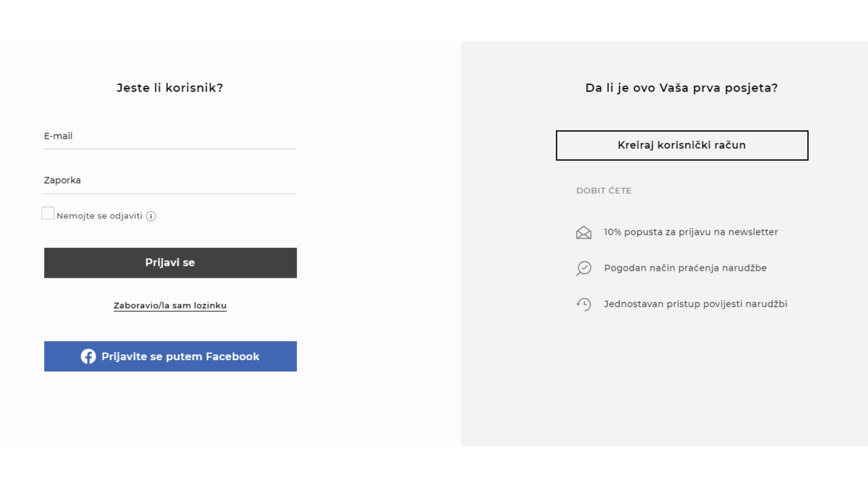Click the order tracking checkmark icon

point(583,268)
